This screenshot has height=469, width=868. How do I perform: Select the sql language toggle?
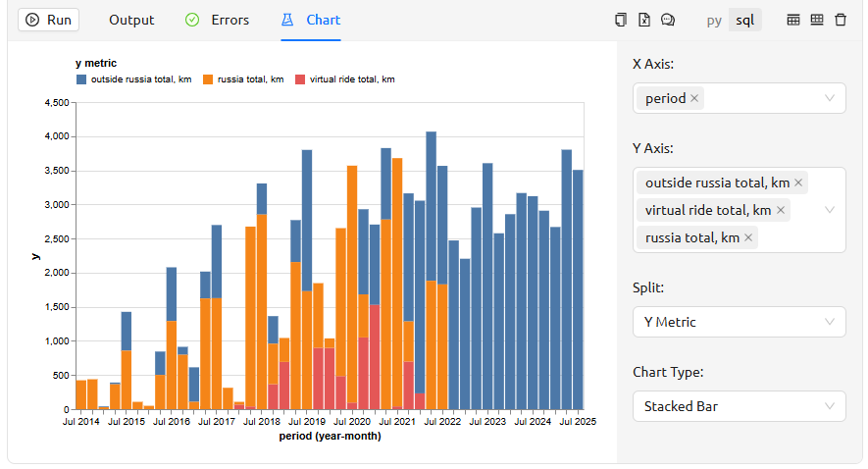click(745, 20)
